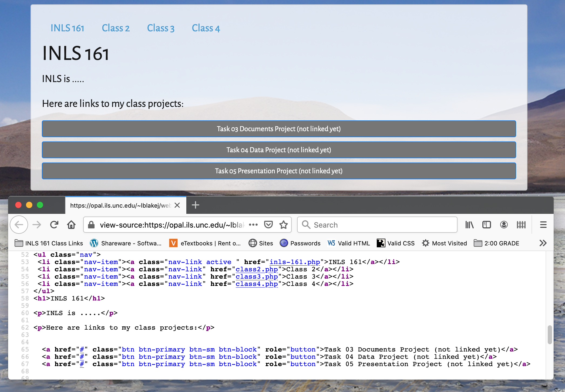Image resolution: width=565 pixels, height=392 pixels.
Task: Click Task 04 Data Project button
Action: pos(279,150)
